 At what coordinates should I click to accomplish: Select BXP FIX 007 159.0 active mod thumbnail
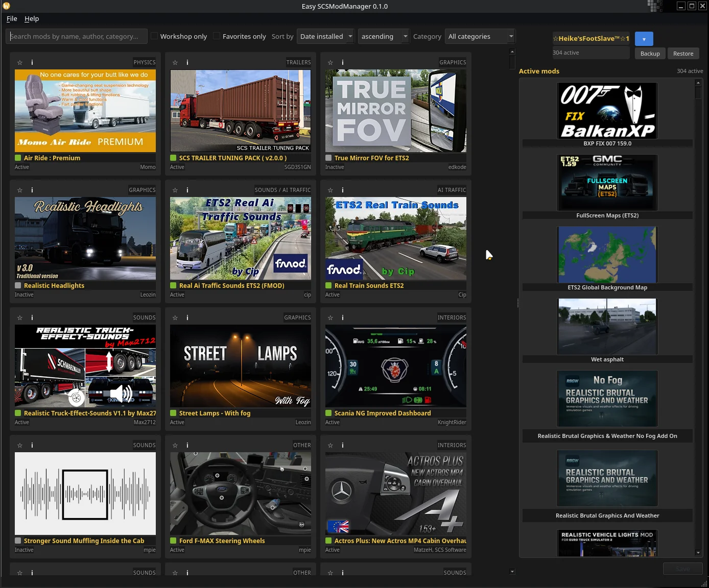click(607, 111)
